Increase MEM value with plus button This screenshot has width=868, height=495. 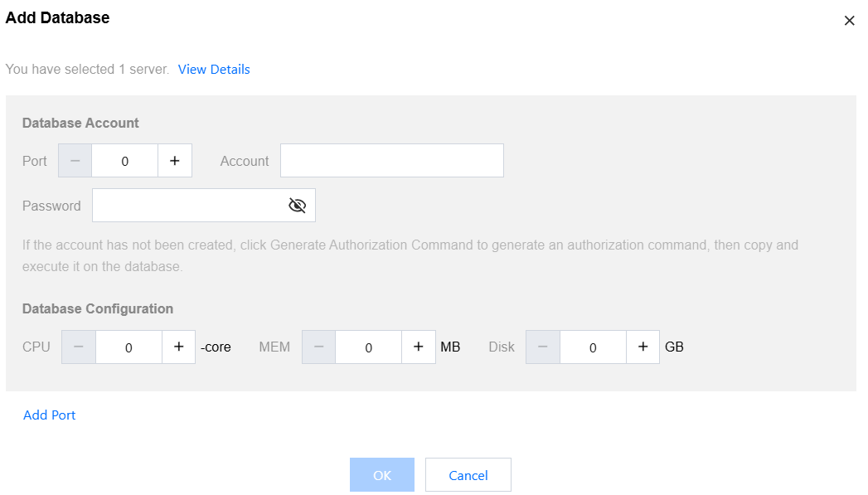pos(419,347)
